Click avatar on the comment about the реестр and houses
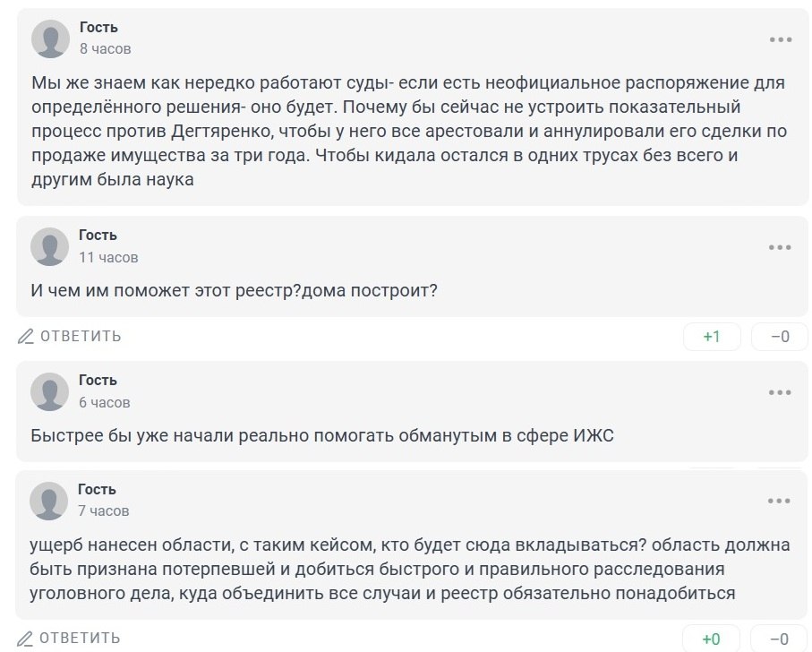Image resolution: width=812 pixels, height=652 pixels. pos(50,246)
